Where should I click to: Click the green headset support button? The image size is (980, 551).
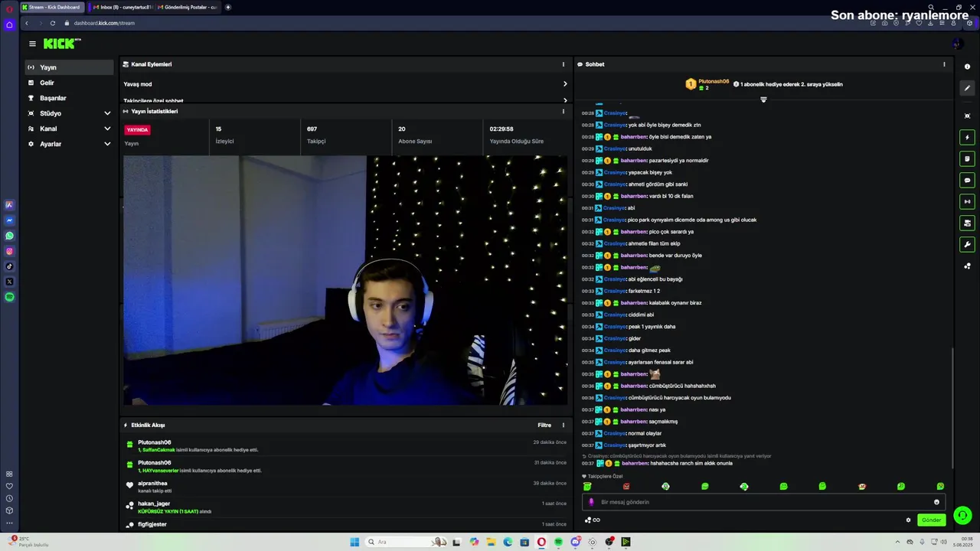963,515
